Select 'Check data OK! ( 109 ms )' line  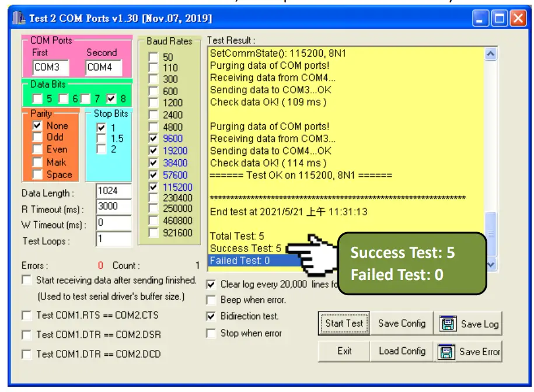pos(268,102)
